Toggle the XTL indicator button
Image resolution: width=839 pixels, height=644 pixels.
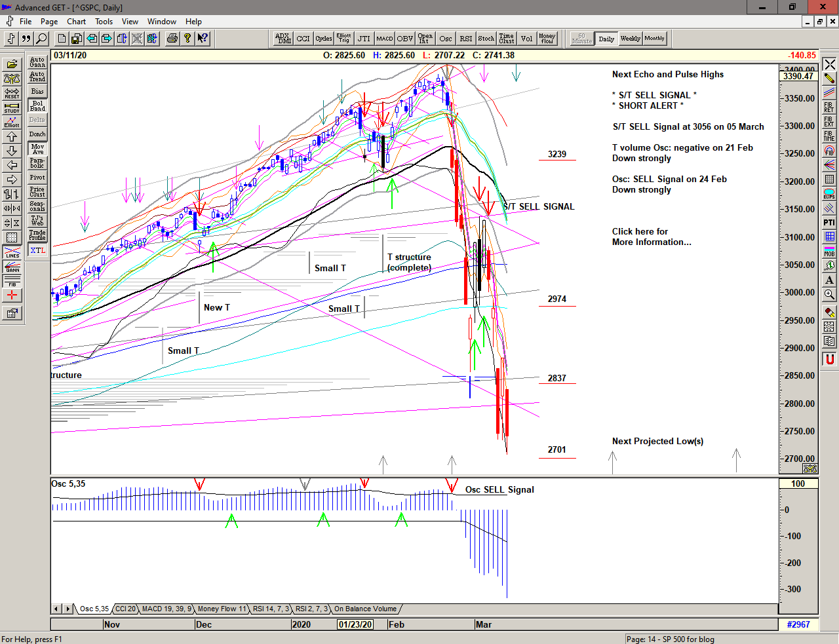click(x=37, y=250)
